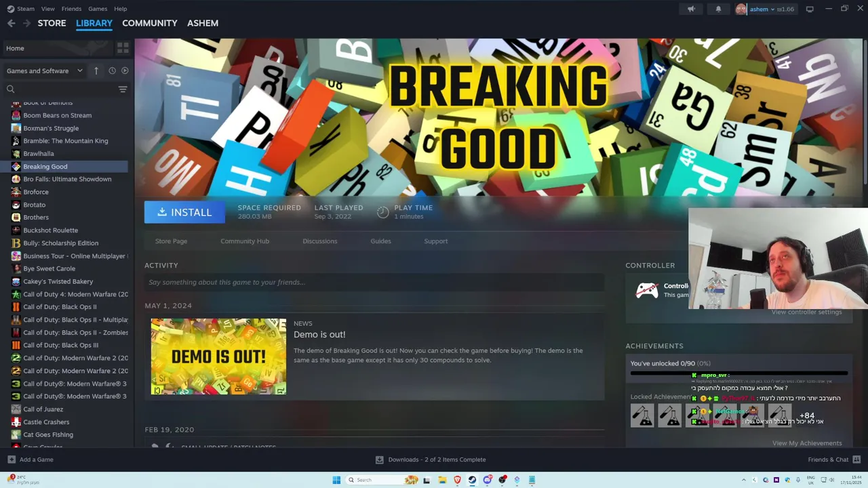
Task: Open the Discussions link
Action: (x=320, y=241)
